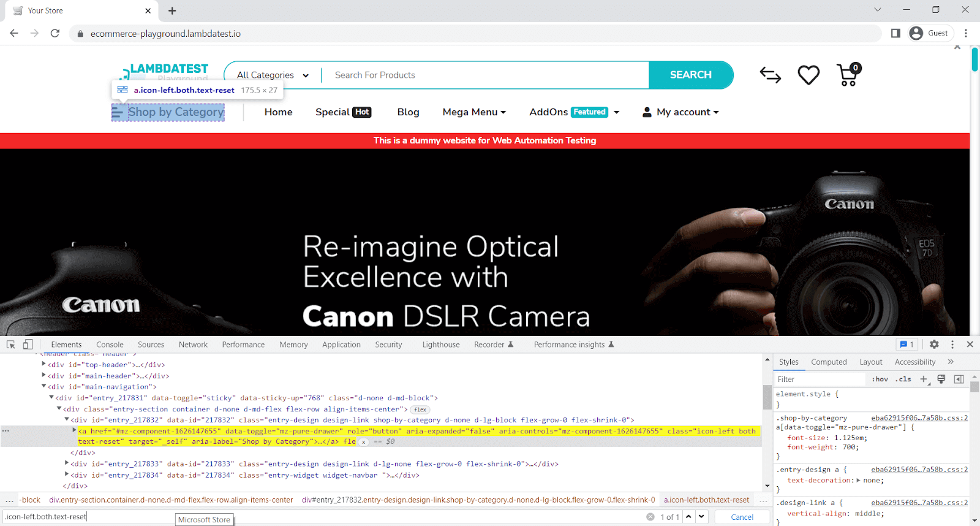Click the compare arrows icon
Viewport: 980px width, 526px height.
coord(770,75)
